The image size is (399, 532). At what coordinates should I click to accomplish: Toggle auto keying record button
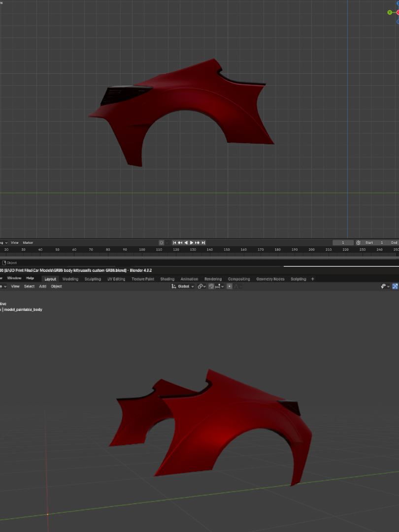click(161, 243)
